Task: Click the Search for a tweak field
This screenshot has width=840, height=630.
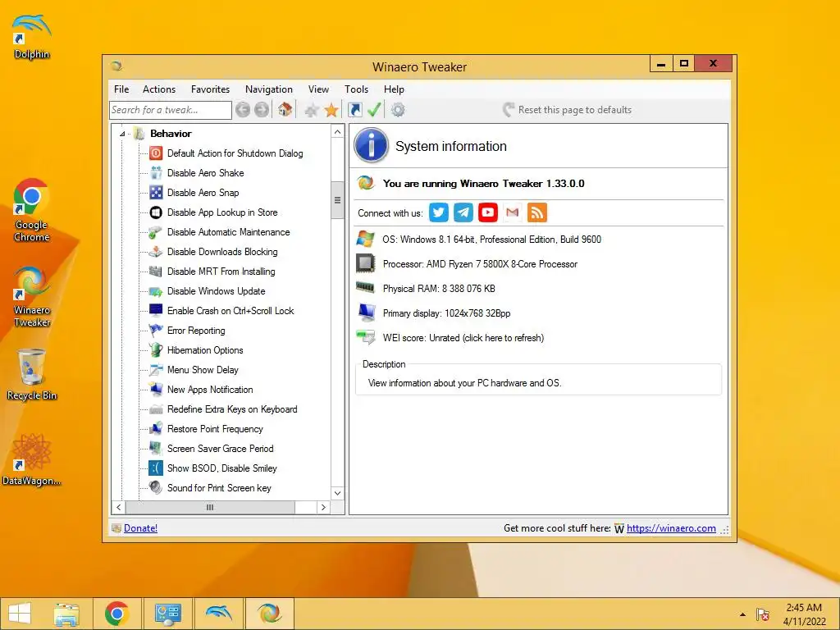Action: [171, 110]
